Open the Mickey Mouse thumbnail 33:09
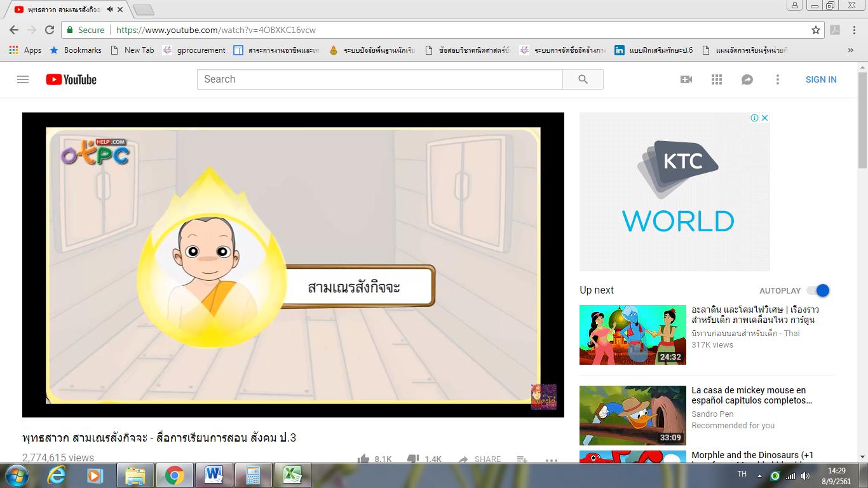The width and height of the screenshot is (868, 488). pos(633,416)
